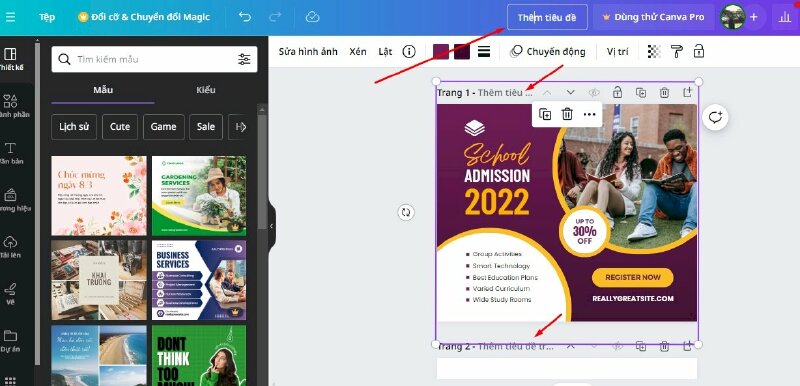Choose the Gardening Services template

(199, 195)
